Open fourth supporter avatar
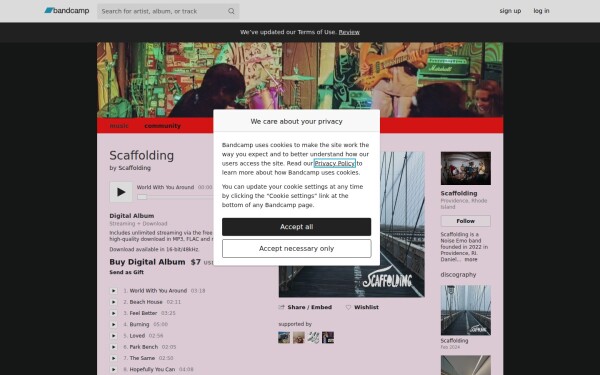This screenshot has height=375, width=600. pyautogui.click(x=328, y=338)
